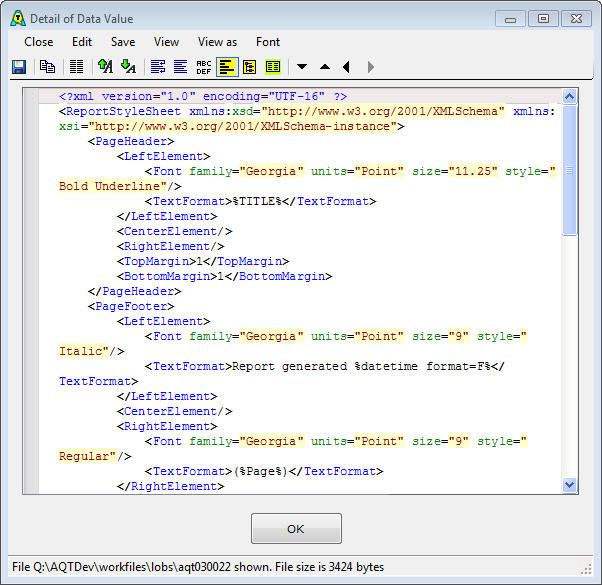The height and width of the screenshot is (585, 602).
Task: Select the highlighted formatted text view icon
Action: [227, 67]
